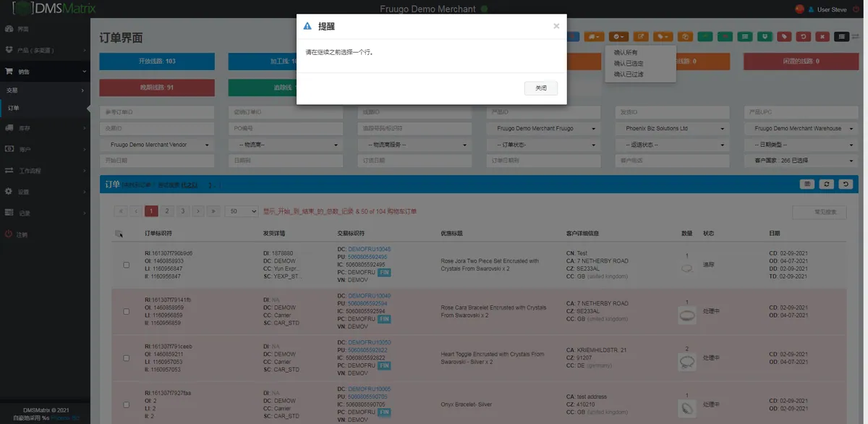Open the Fruugo Demo Merchant Vendor dropdown

coord(158,145)
